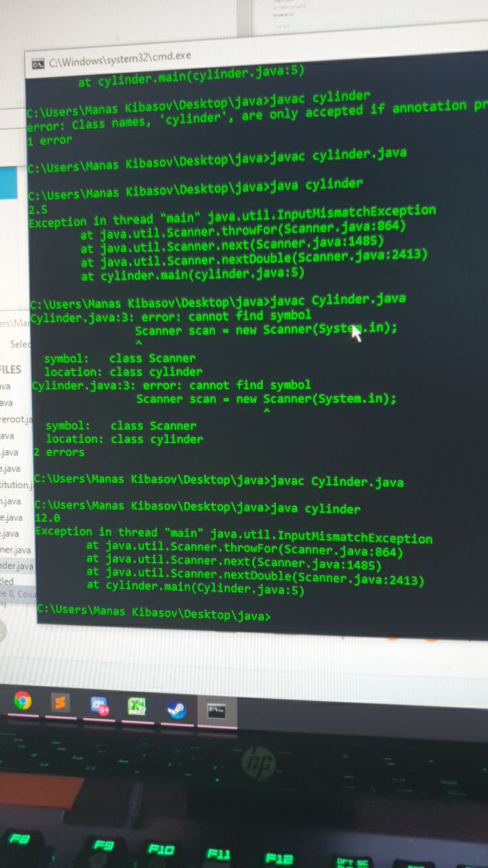Click the '2.5' program output line
Viewport: 488px width, 868px height.
[38, 210]
